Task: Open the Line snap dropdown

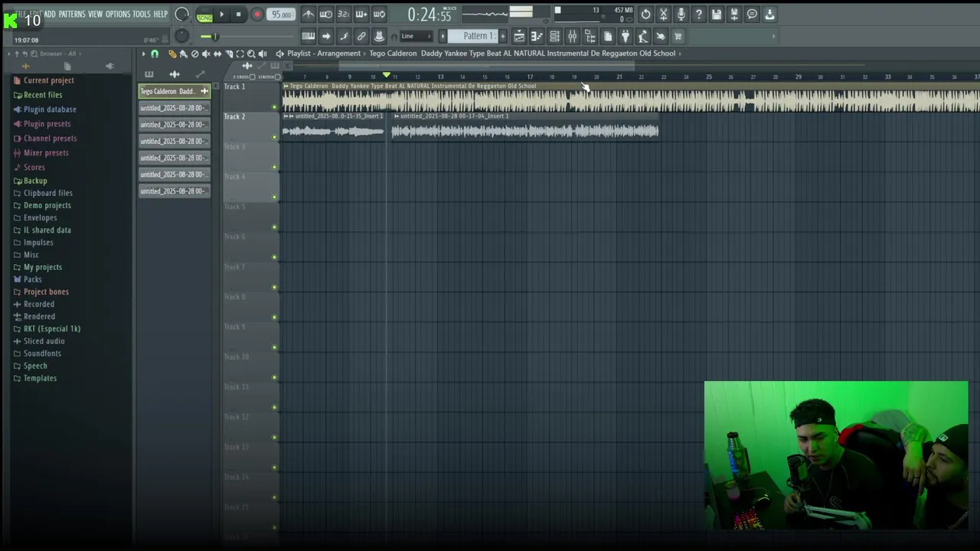Action: coord(416,36)
